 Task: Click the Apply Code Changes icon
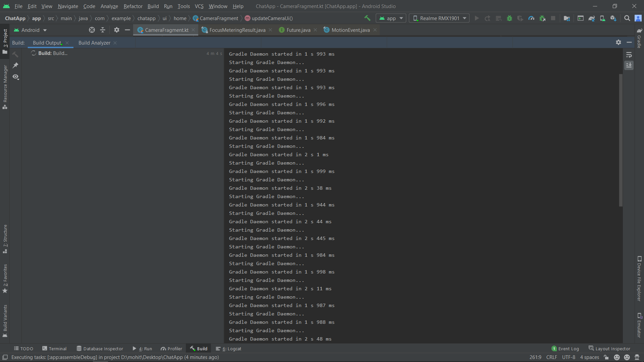[499, 18]
